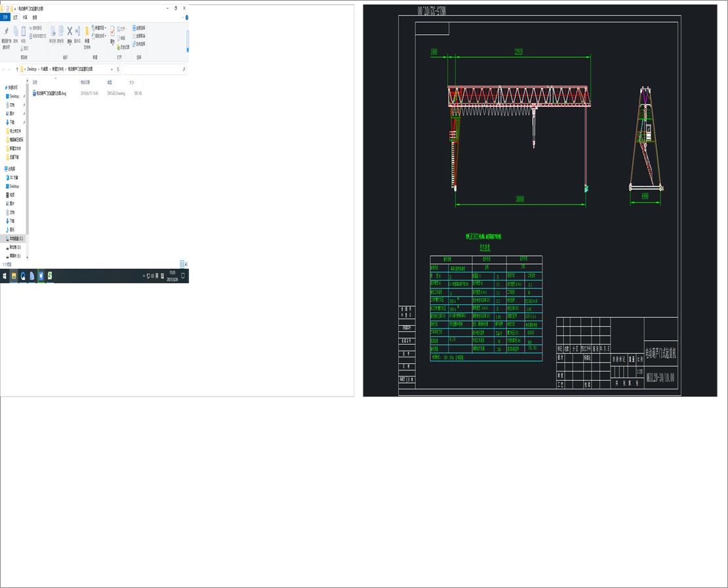This screenshot has width=728, height=588.
Task: Open Properties with the checkmark icon
Action: [x=112, y=31]
